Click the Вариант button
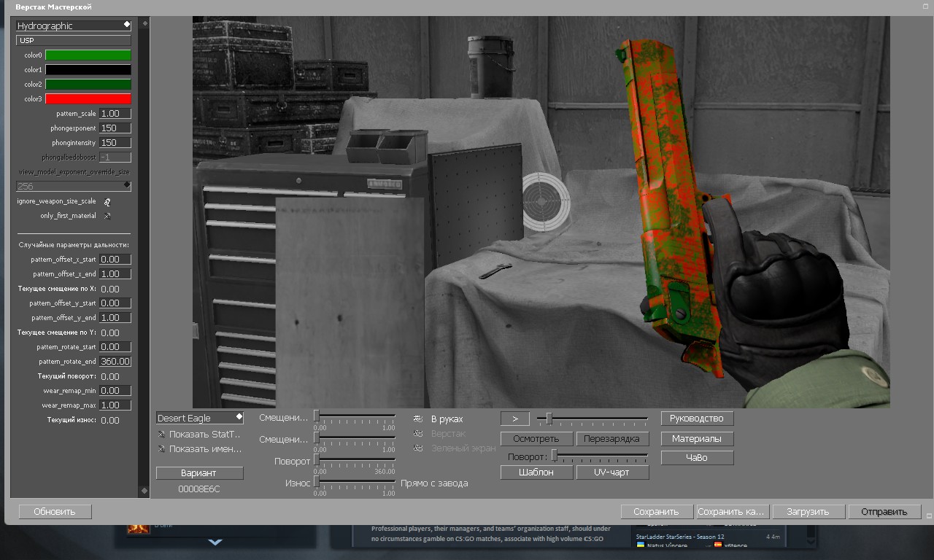The height and width of the screenshot is (560, 934). click(199, 473)
